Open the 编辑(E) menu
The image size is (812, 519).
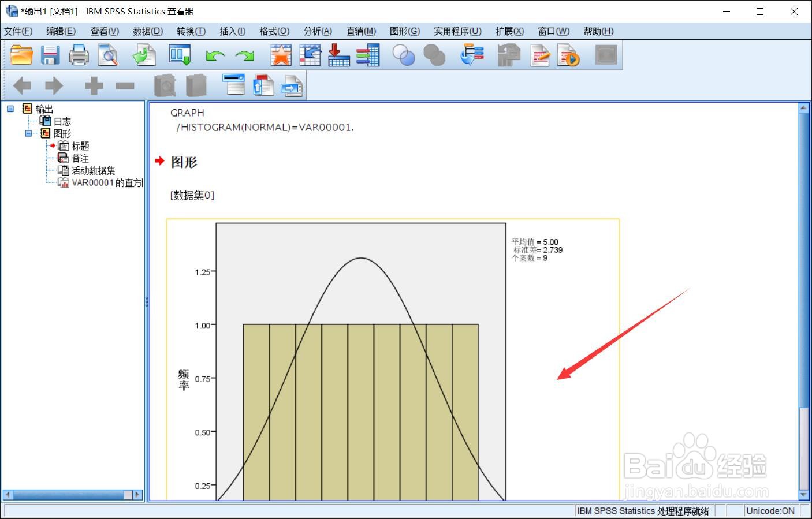(x=61, y=31)
